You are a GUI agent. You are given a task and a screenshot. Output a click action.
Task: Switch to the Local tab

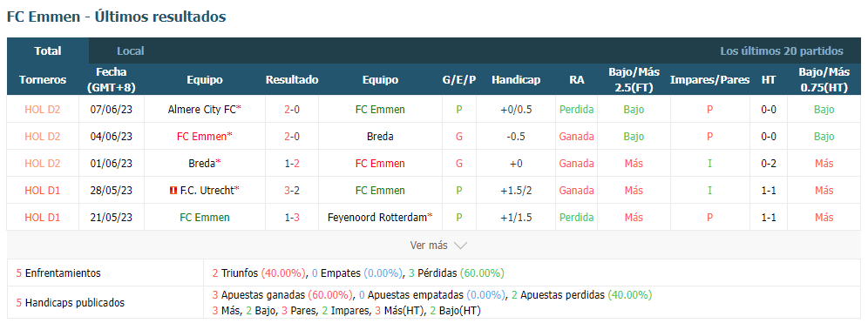pos(130,51)
